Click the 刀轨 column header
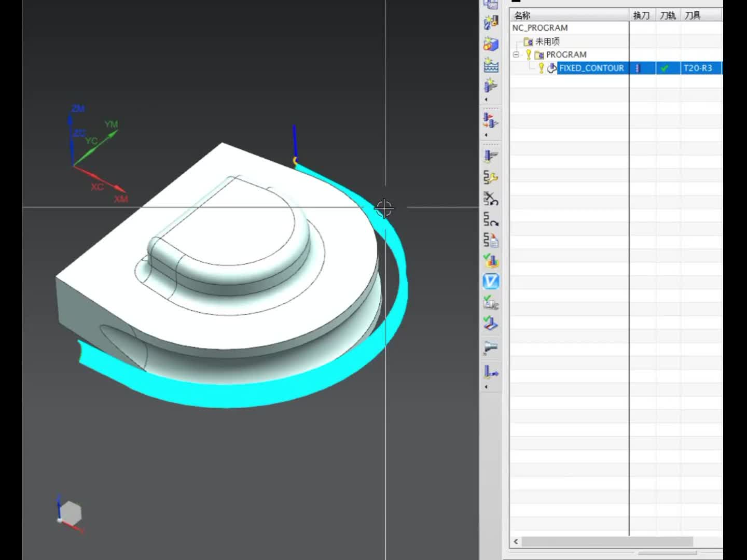Screen dimensions: 747x560 [669, 15]
